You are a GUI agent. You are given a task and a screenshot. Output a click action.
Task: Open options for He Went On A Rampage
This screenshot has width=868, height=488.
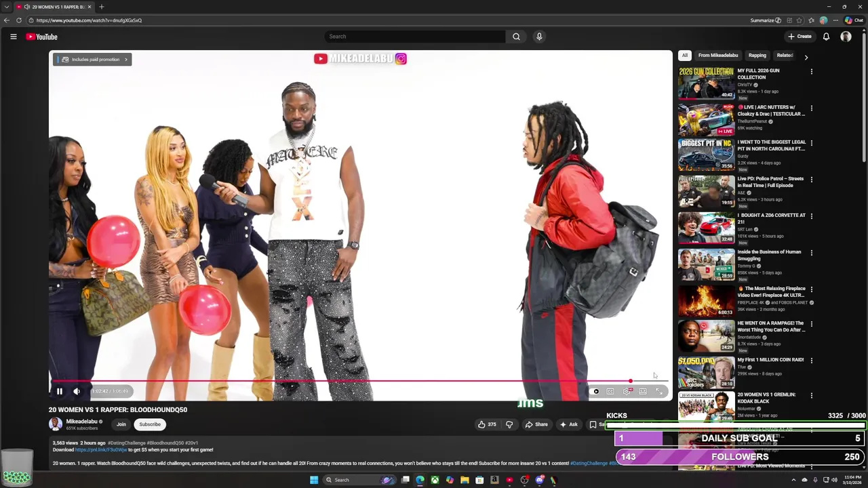pos(811,324)
